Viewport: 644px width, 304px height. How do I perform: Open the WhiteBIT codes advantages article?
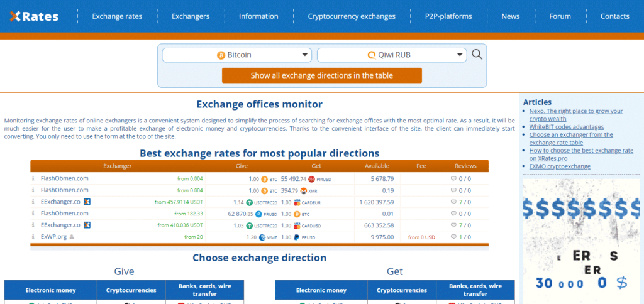coord(567,127)
